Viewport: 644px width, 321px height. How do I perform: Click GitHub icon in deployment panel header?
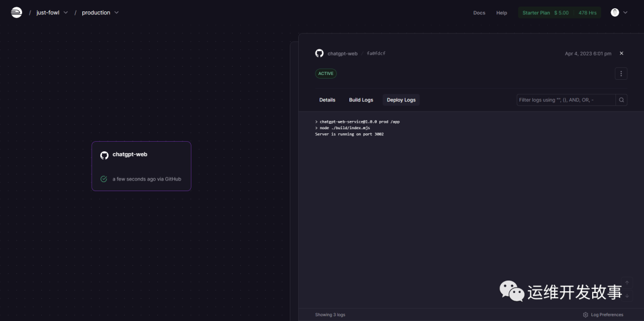[x=319, y=53]
